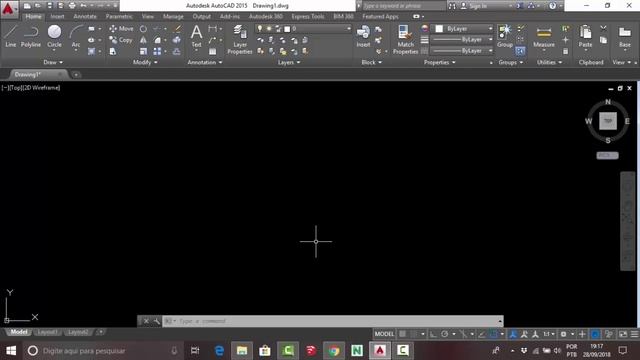
Task: Click the taskbar search box
Action: [x=104, y=351]
